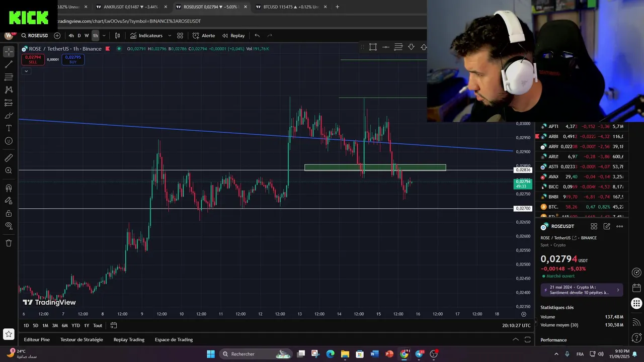Select the YTD date range
This screenshot has height=362, width=644.
(75, 326)
